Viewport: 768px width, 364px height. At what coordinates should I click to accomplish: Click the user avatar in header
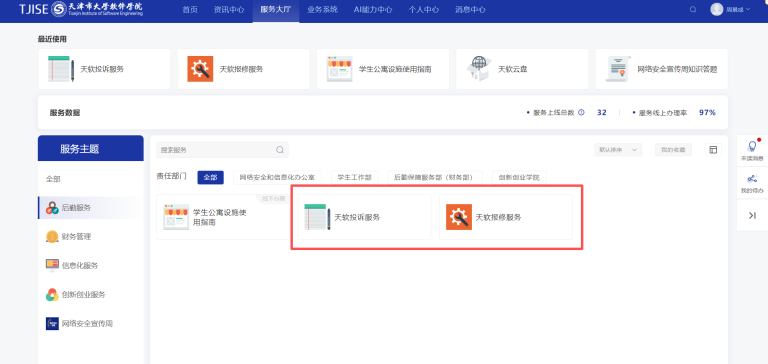(x=717, y=9)
